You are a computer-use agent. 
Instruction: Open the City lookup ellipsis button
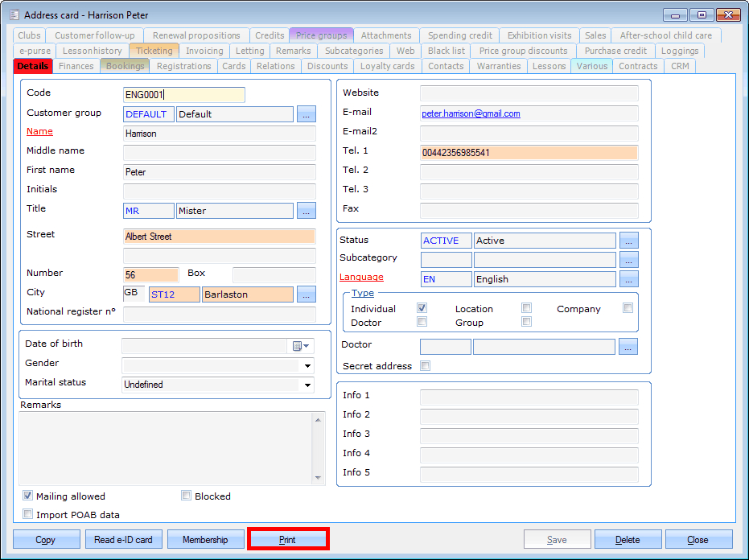click(307, 294)
